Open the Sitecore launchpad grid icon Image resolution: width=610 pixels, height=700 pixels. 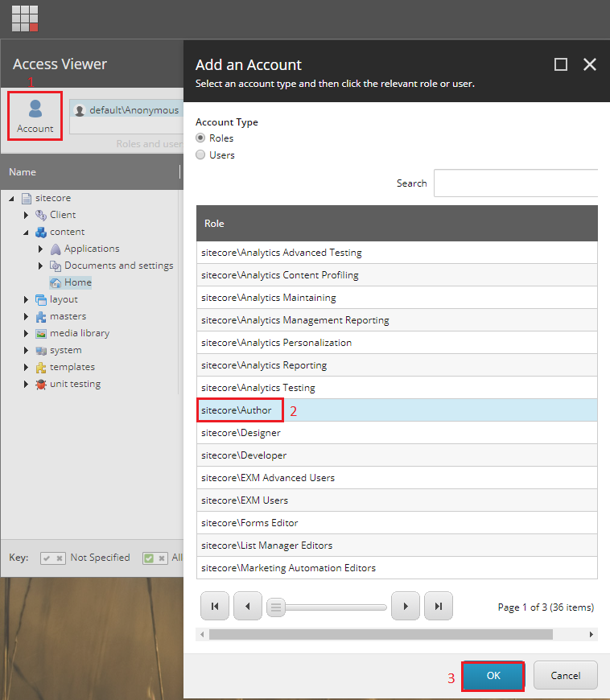point(25,19)
